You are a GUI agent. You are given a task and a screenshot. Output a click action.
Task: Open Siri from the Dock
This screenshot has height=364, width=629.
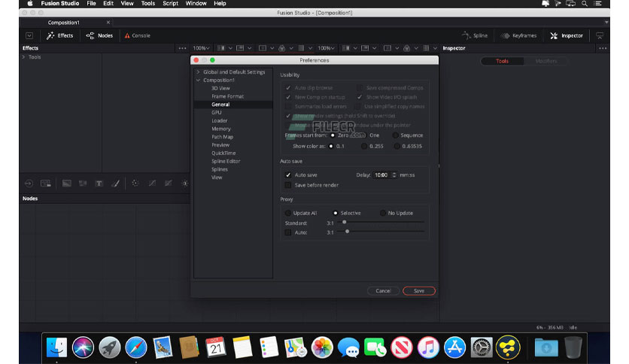pos(83,347)
